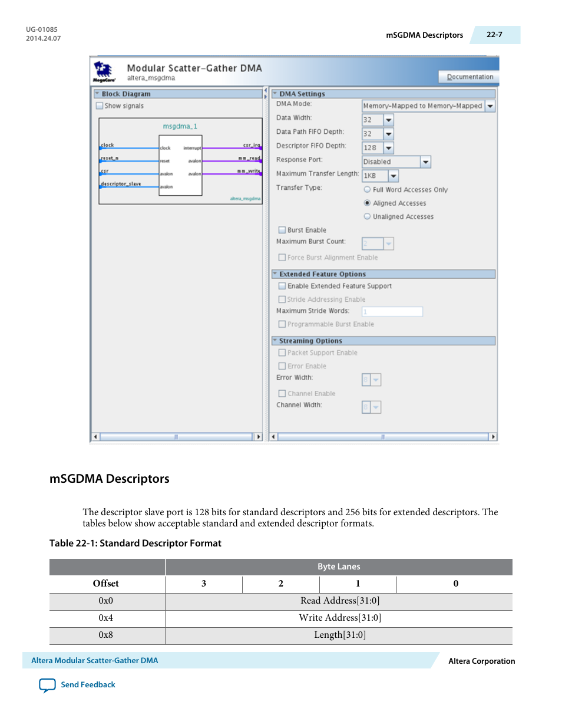The height and width of the screenshot is (728, 562).
Task: Open Descriptor FIFO Depth dropdown
Action: coord(388,148)
